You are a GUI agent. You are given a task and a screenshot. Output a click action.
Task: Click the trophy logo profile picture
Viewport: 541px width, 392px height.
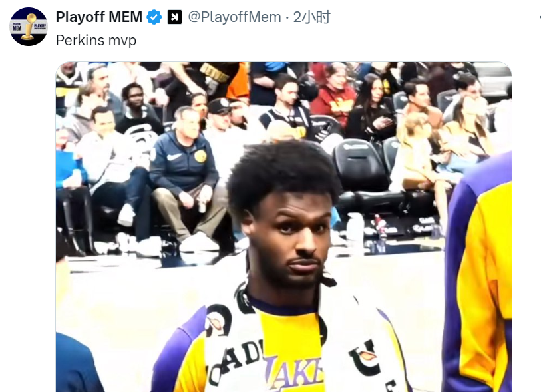[x=29, y=27]
